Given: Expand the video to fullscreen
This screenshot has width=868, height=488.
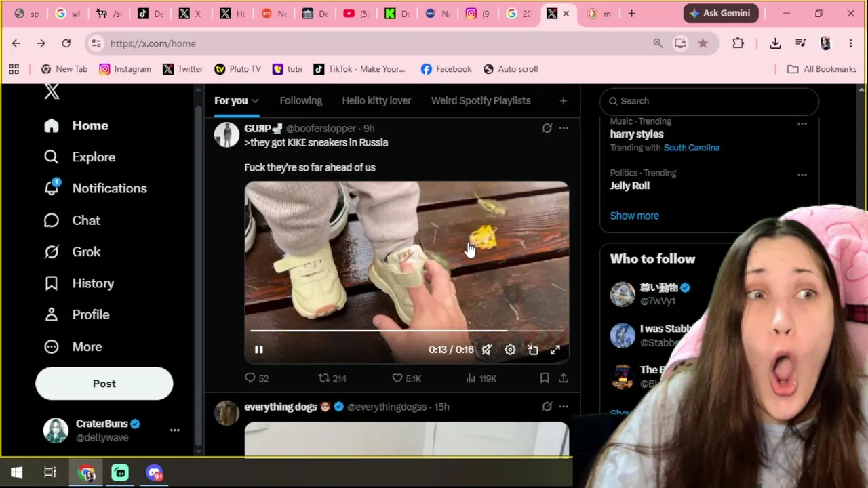Looking at the screenshot, I should 555,350.
